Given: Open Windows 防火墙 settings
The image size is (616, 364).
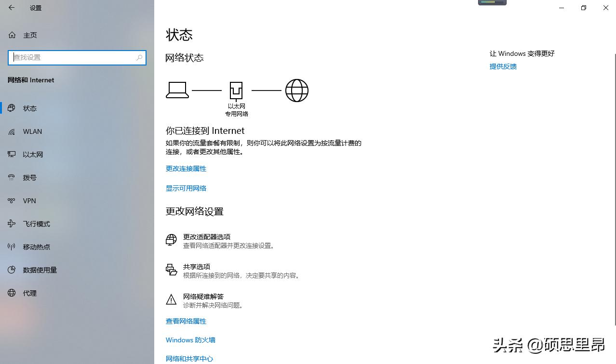Looking at the screenshot, I should pyautogui.click(x=190, y=340).
